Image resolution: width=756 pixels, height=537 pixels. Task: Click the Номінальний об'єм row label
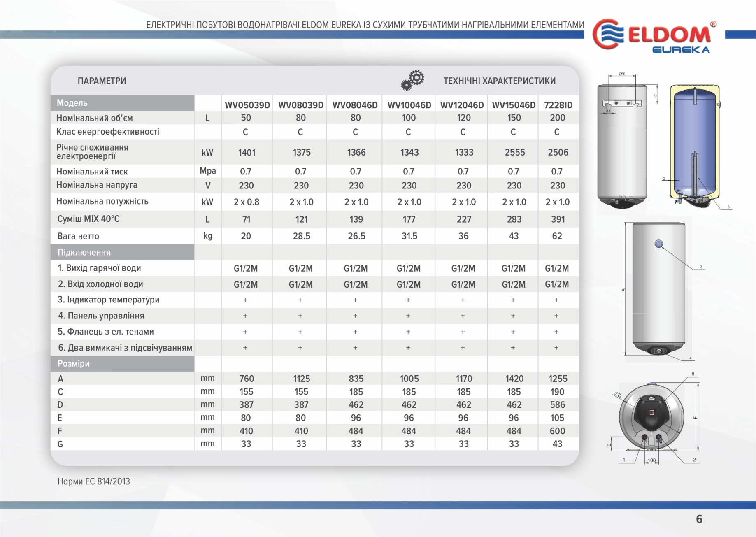(x=95, y=118)
